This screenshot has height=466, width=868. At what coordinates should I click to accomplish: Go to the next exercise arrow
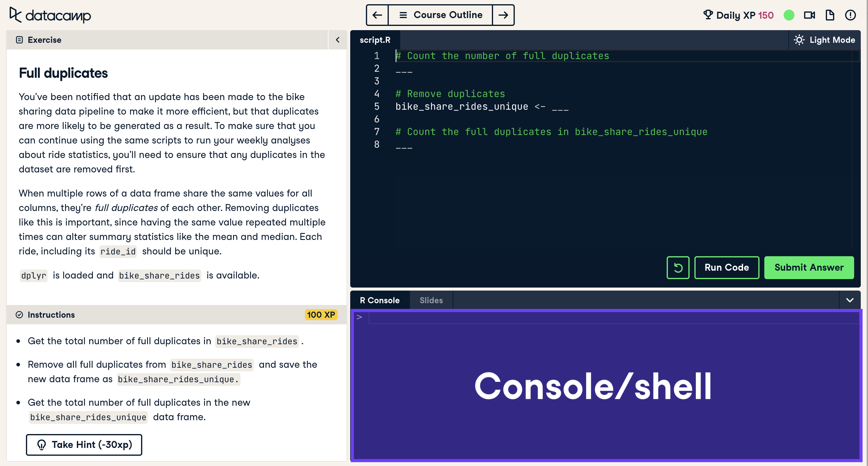[503, 15]
